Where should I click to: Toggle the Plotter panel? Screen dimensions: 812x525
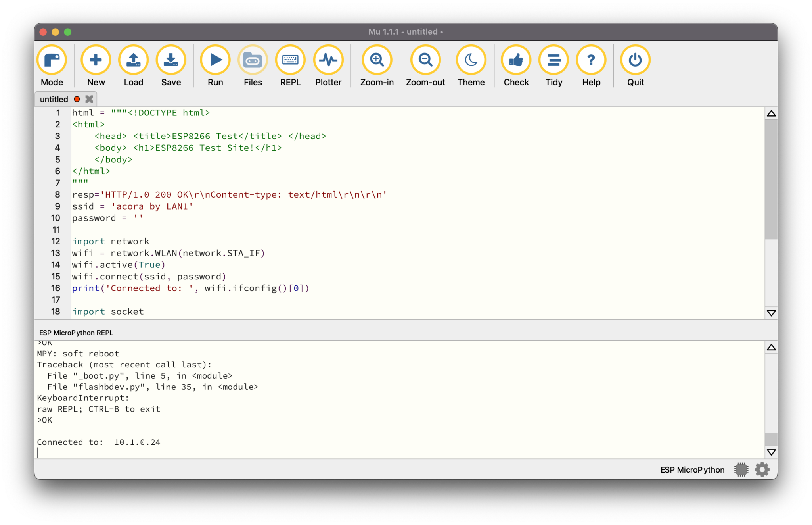328,60
